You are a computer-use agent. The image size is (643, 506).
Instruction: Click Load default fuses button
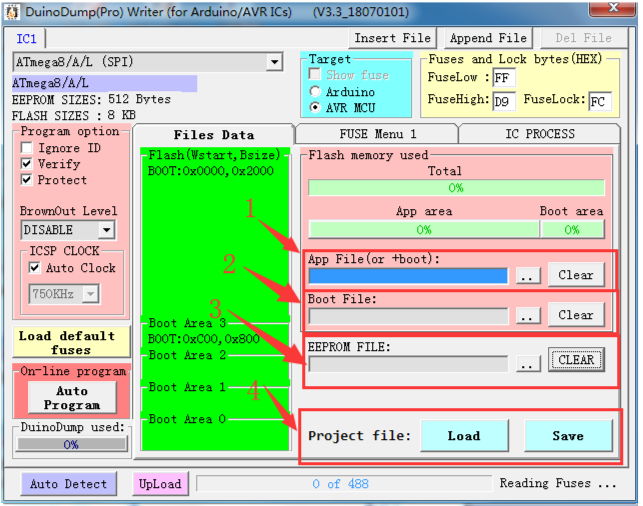coord(71,342)
